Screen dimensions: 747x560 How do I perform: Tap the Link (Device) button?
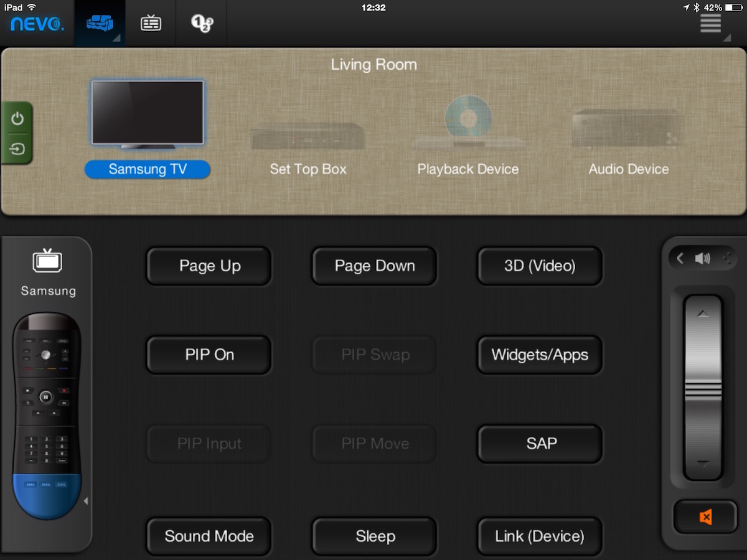[540, 536]
